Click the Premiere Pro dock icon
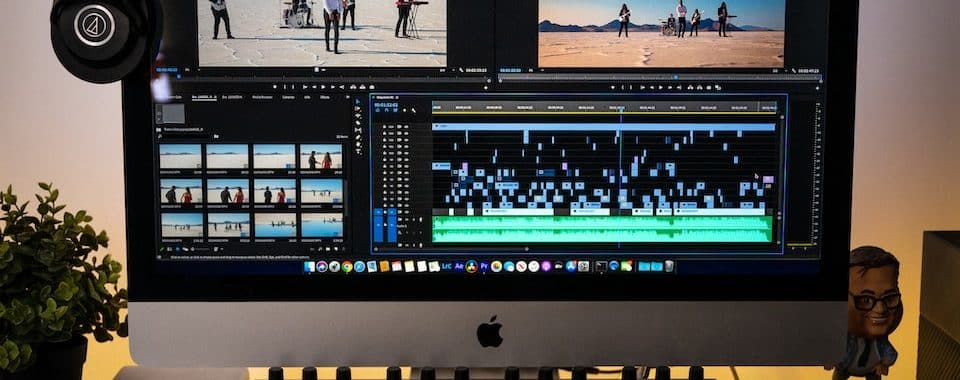Image resolution: width=960 pixels, height=380 pixels. 484,266
